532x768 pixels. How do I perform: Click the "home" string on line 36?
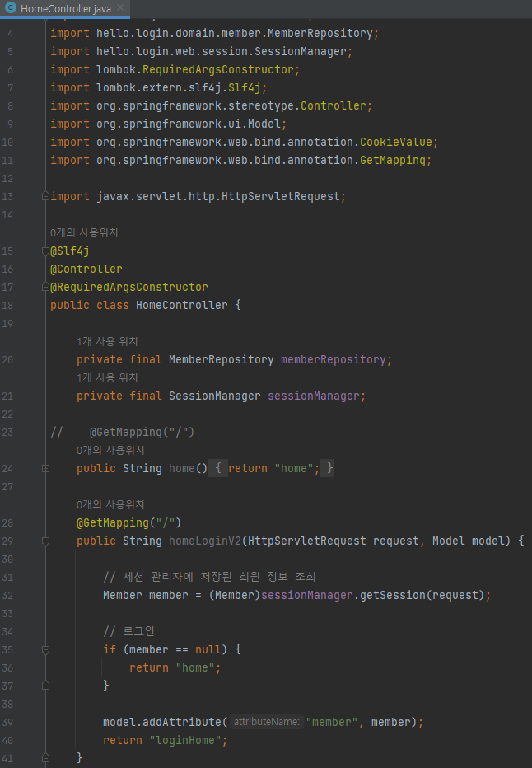point(195,667)
